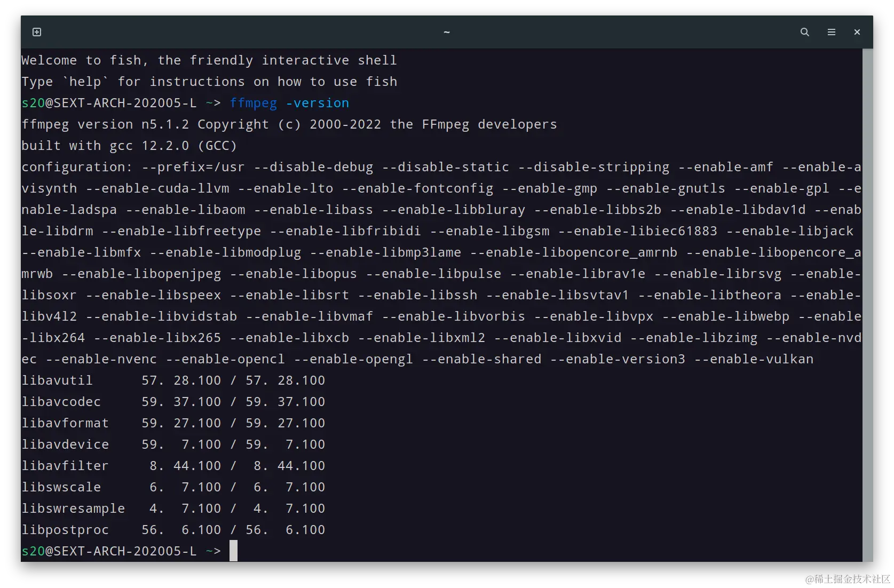Click the 'libswscale' version row
Image resolution: width=894 pixels, height=588 pixels.
tap(173, 487)
